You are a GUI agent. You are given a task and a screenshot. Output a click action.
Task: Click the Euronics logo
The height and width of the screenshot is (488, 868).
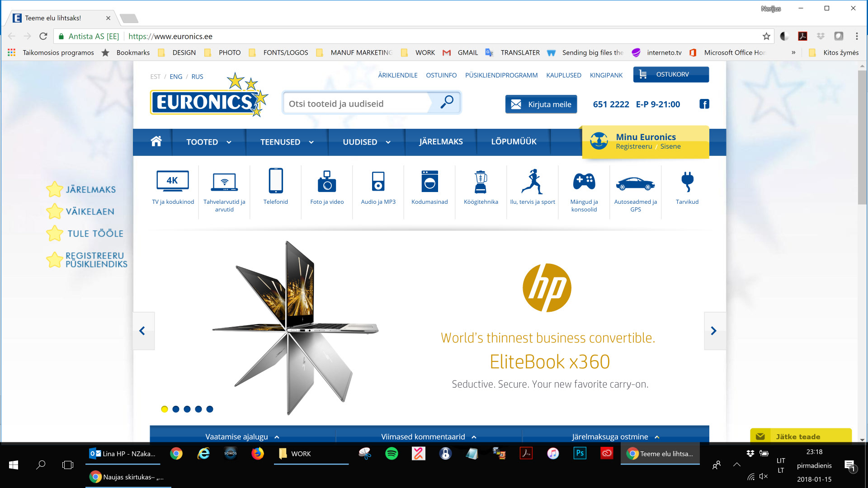209,96
